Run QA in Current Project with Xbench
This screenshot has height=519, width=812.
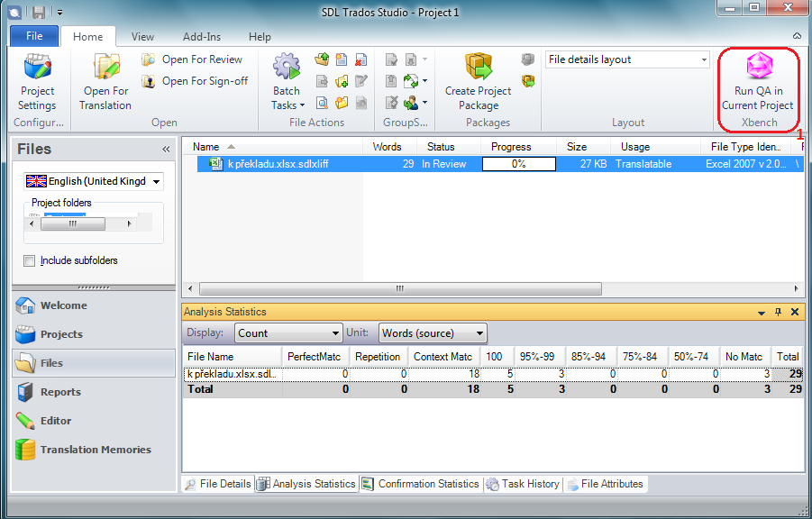click(758, 82)
